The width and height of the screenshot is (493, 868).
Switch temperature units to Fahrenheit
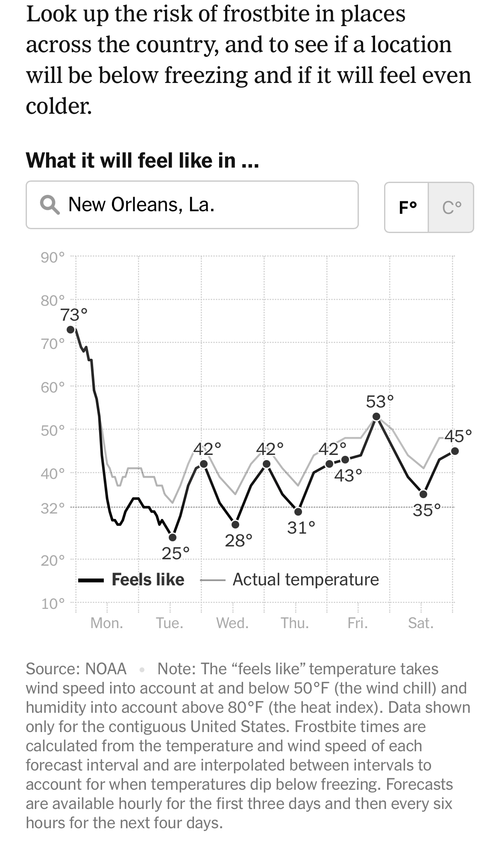tap(407, 207)
